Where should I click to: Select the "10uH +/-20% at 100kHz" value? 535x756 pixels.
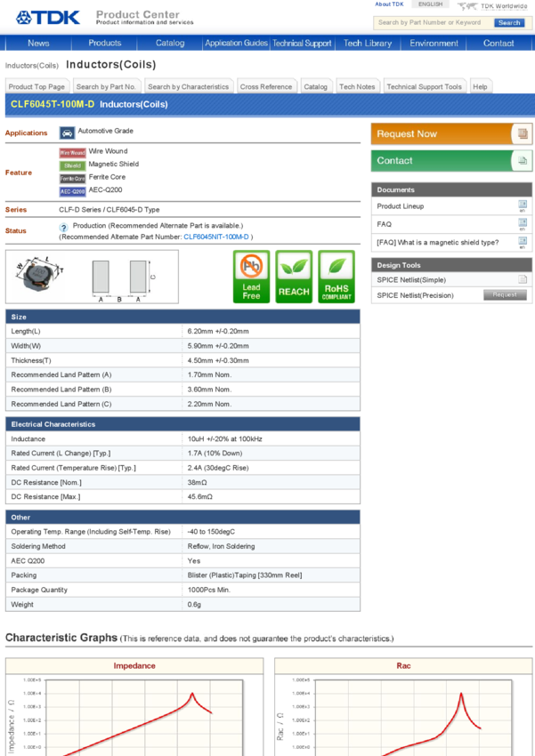[x=225, y=438]
